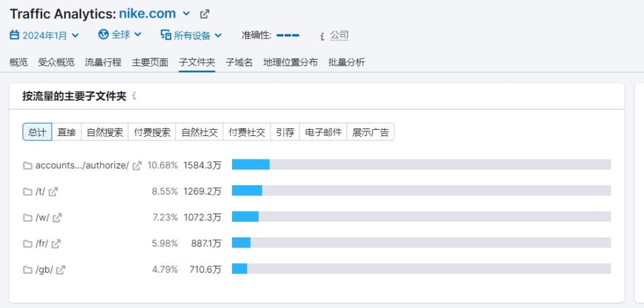Click the 1072.3万 visits value

(202, 217)
